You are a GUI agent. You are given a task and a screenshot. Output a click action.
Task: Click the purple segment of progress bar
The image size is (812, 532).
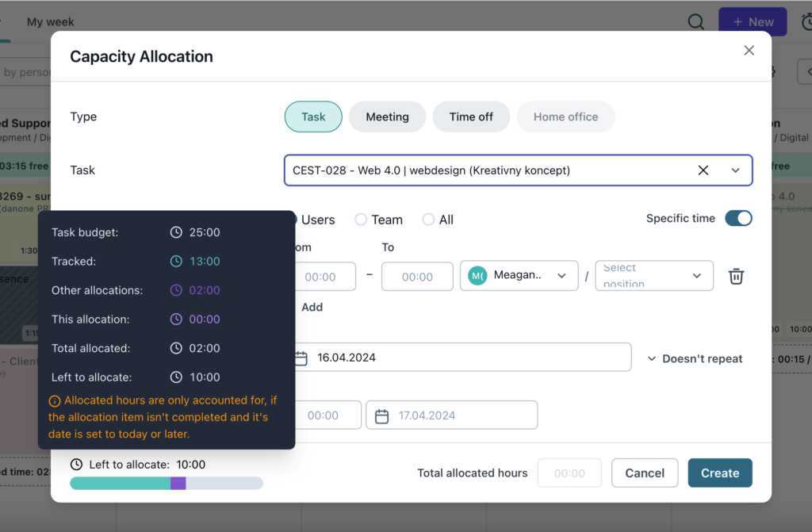click(178, 484)
